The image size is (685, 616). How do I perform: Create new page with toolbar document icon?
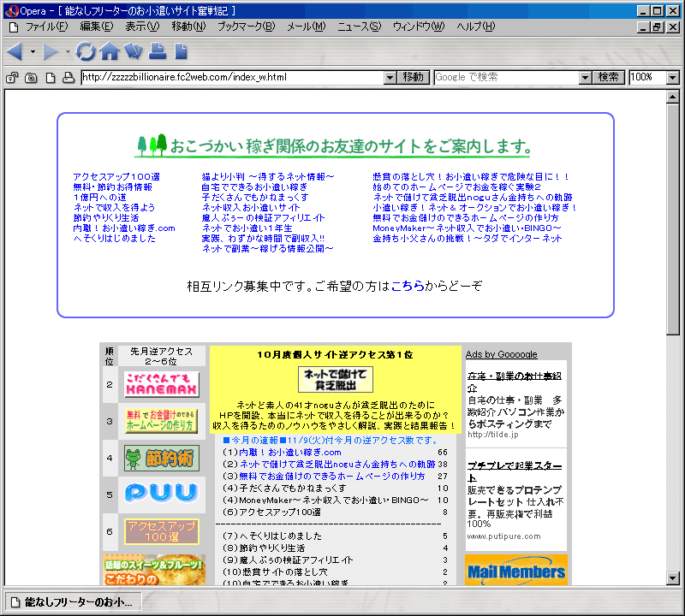pos(181,51)
